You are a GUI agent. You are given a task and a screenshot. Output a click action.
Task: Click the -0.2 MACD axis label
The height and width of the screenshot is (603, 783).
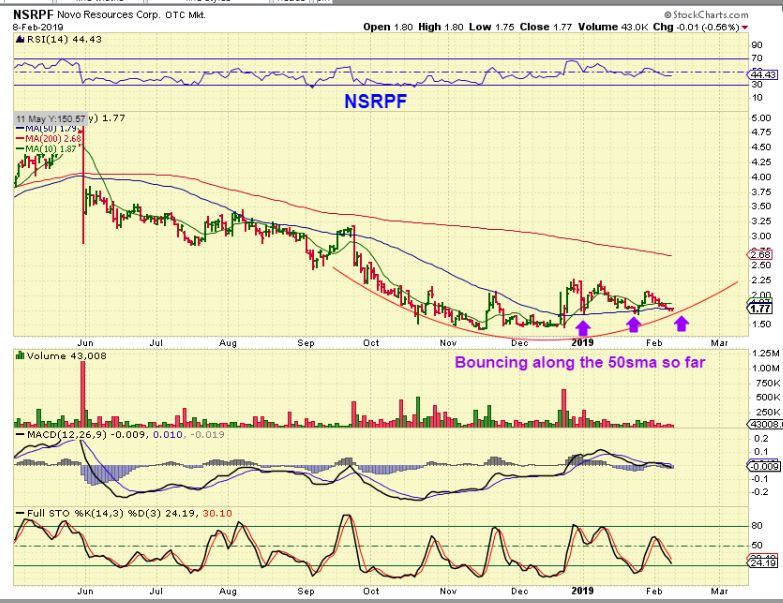(x=761, y=492)
